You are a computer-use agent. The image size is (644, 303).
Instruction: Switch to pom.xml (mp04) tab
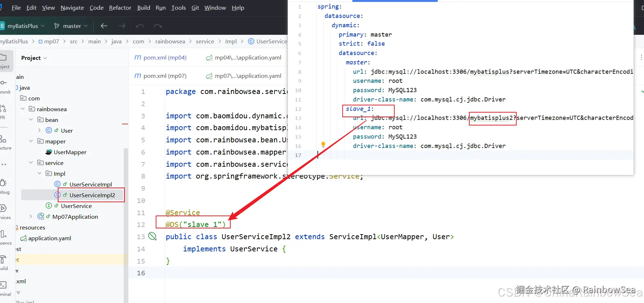coord(160,57)
